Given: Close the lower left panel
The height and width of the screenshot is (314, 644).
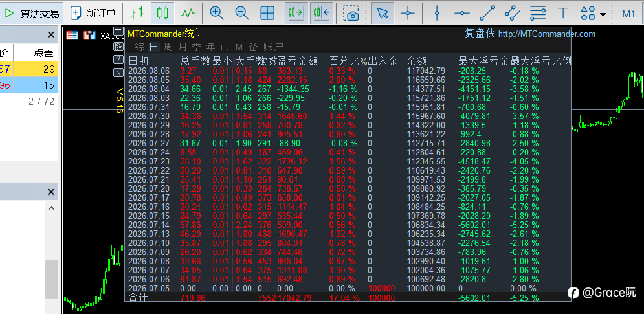Looking at the screenshot, I should click(x=51, y=192).
